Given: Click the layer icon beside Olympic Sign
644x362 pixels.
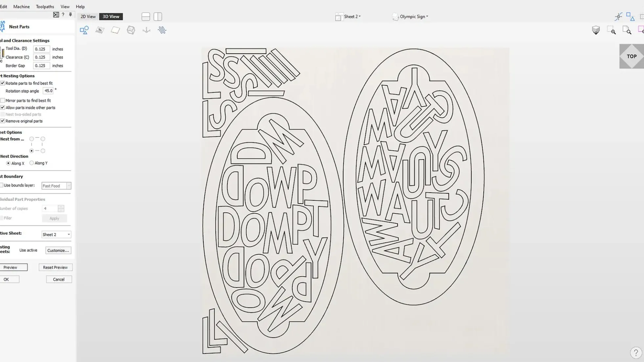Looking at the screenshot, I should (395, 17).
